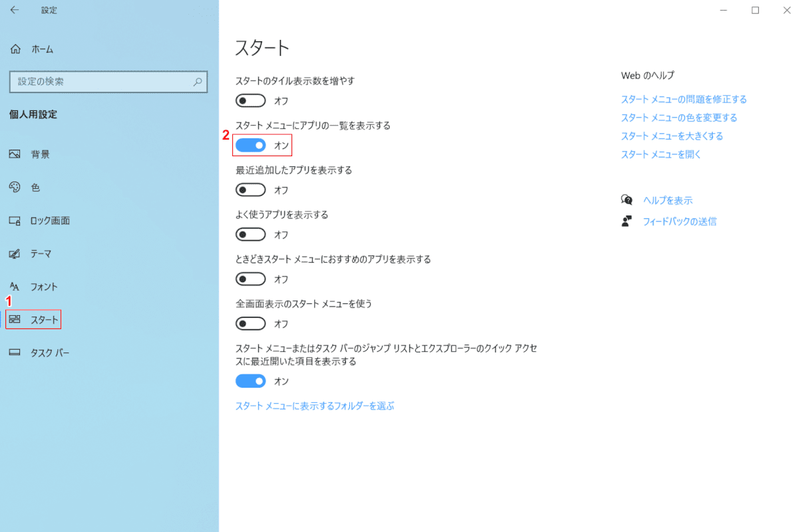
Task: Select the フォント icon
Action: click(15, 287)
